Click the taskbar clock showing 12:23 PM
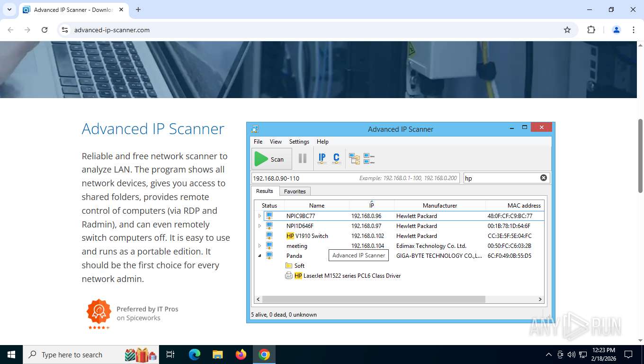The height and width of the screenshot is (364, 644). tap(603, 355)
